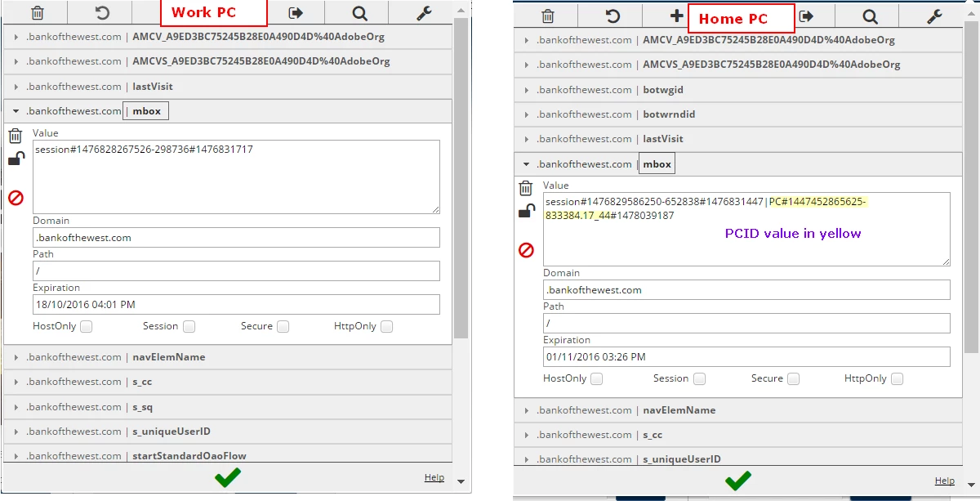This screenshot has width=980, height=501.
Task: Expand s_sq cookie row in Work PC
Action: pos(228,407)
